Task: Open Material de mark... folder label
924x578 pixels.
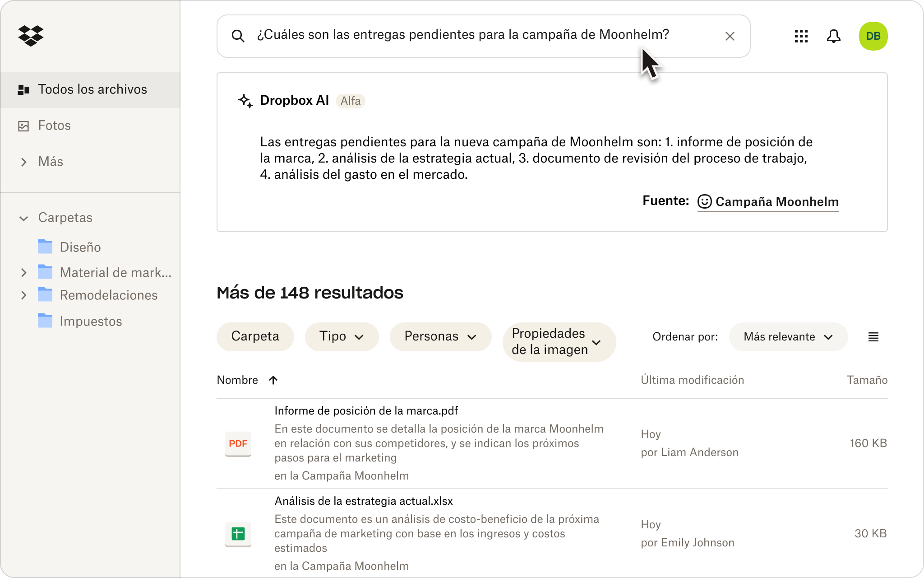Action: [115, 272]
